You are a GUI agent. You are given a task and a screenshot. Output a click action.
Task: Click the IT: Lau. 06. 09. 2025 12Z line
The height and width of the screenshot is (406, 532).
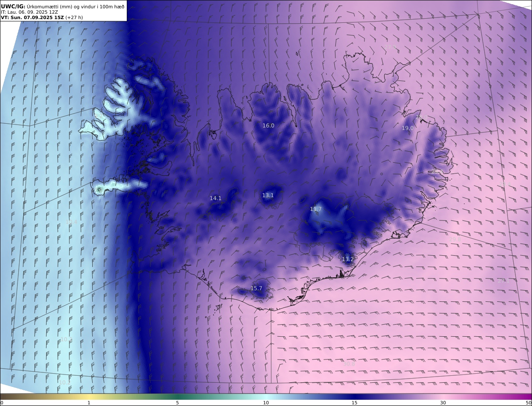click(29, 12)
